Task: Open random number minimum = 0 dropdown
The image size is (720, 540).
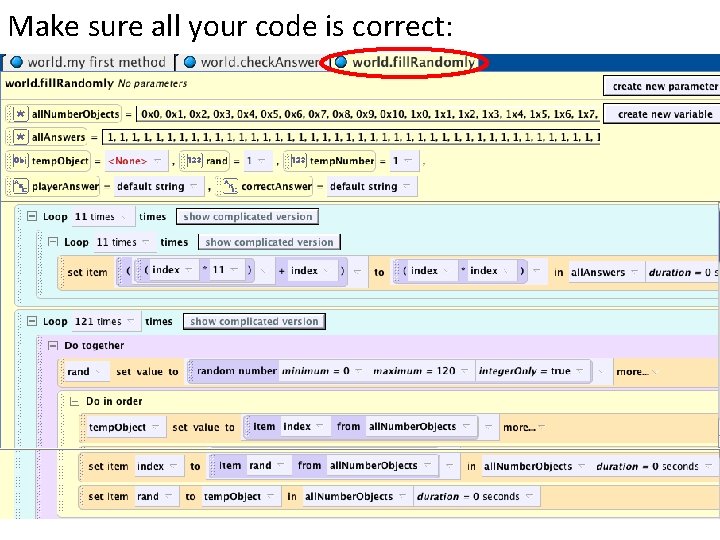Action: [x=322, y=371]
